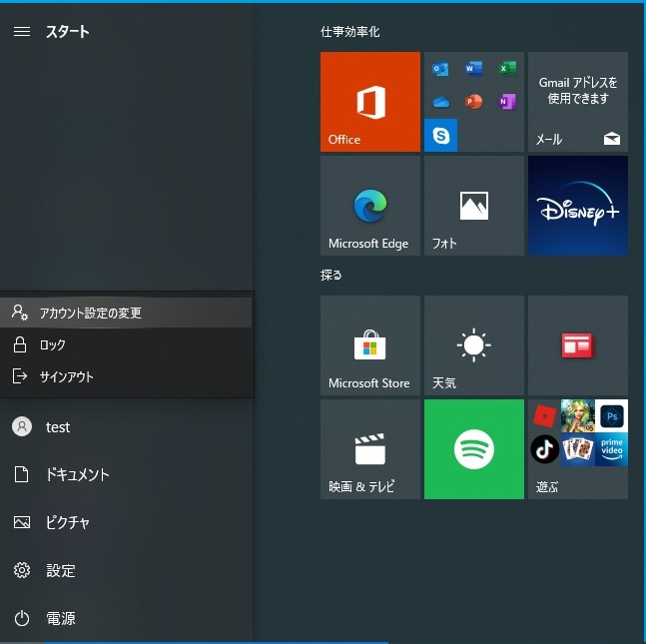Open the red news tile
Image resolution: width=646 pixels, height=644 pixels.
click(578, 345)
